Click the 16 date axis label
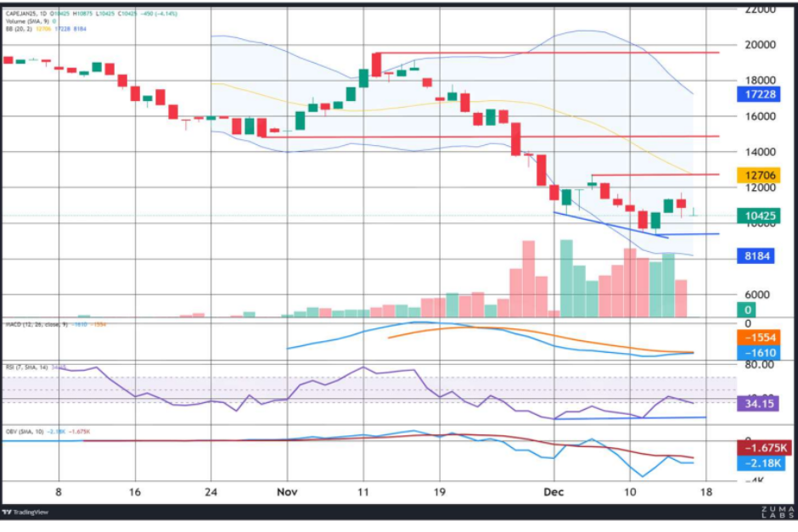This screenshot has height=532, width=798. tap(135, 492)
